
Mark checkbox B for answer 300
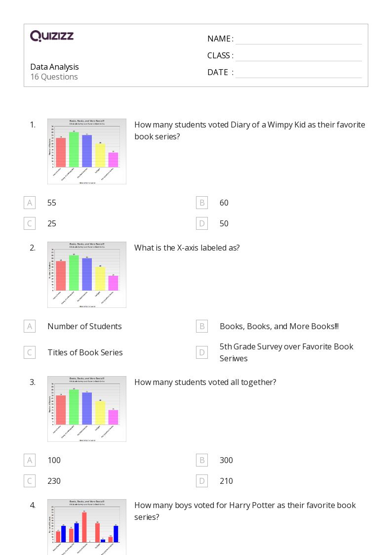202,460
